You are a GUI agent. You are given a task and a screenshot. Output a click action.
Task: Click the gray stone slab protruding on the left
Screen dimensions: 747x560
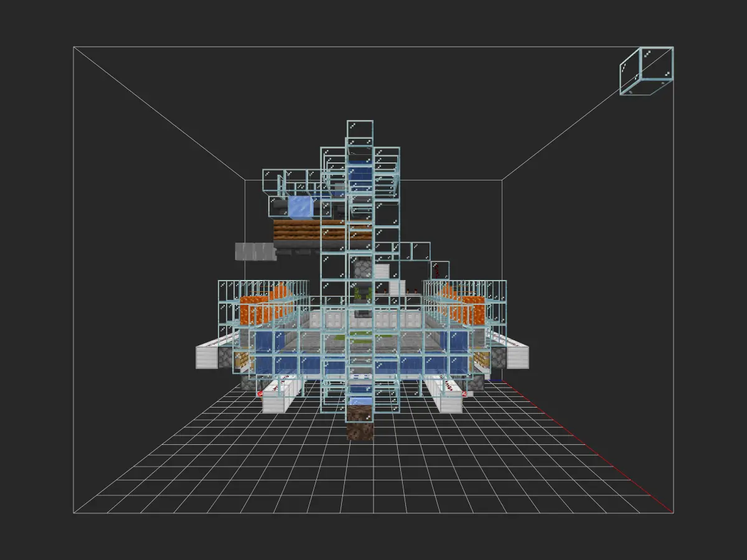point(255,251)
